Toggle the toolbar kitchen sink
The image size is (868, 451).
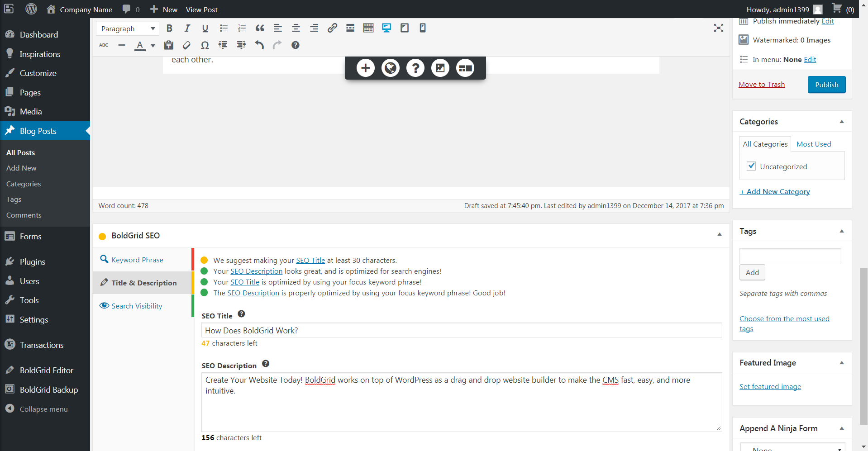pyautogui.click(x=368, y=28)
